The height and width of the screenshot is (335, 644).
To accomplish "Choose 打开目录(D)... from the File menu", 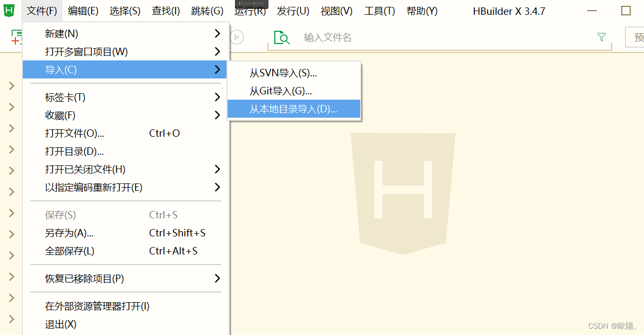I will pyautogui.click(x=125, y=151).
